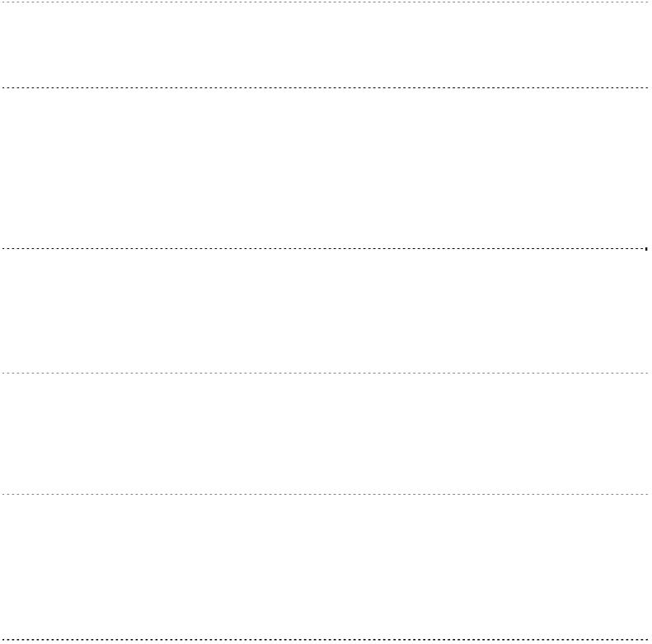The height and width of the screenshot is (644, 652).
Task: Click the tallest blank section between dotted lines
Action: (x=326, y=167)
